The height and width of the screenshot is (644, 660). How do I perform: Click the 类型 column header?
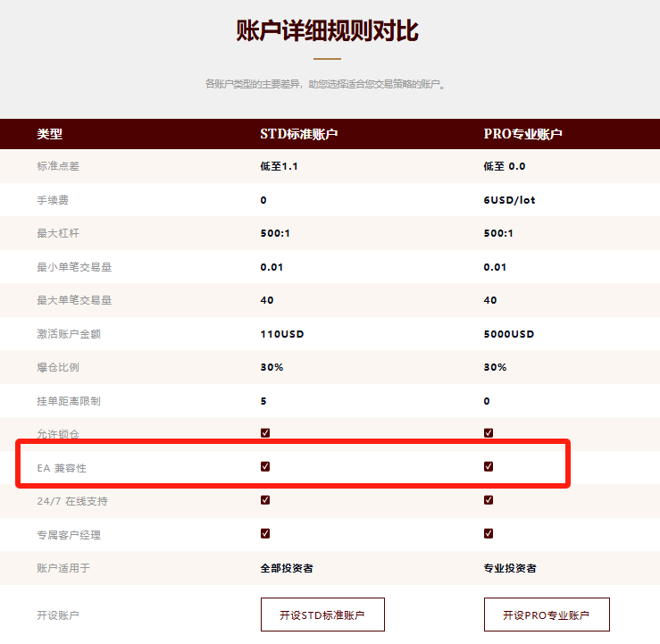(49, 135)
